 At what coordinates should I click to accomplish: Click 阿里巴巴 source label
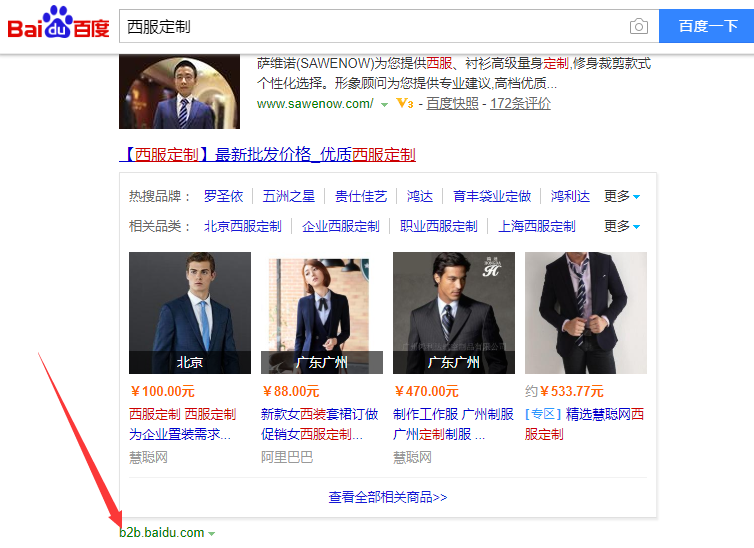[x=287, y=457]
